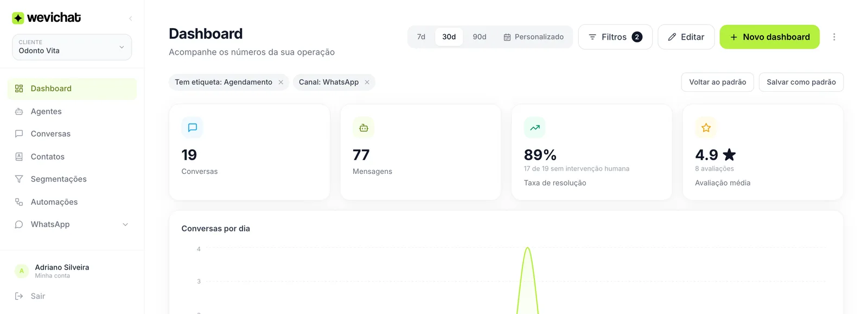Open the three-dot more options menu

(834, 37)
